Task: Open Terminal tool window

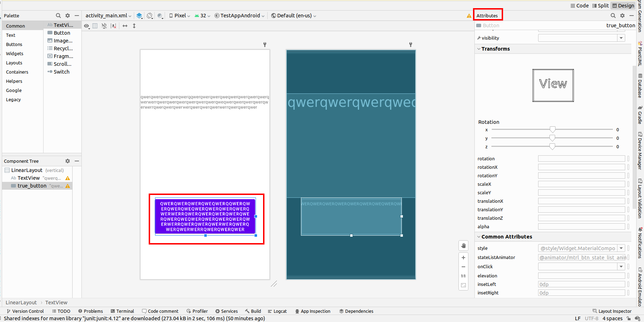Action: click(122, 311)
